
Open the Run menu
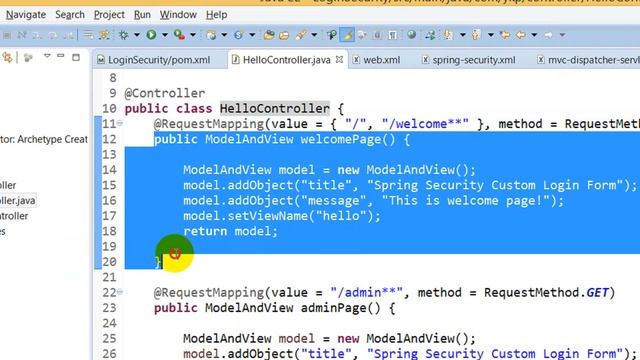142,15
